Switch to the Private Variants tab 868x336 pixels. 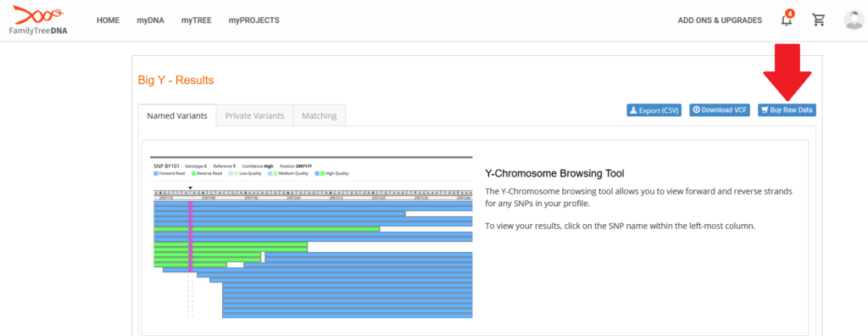[254, 115]
